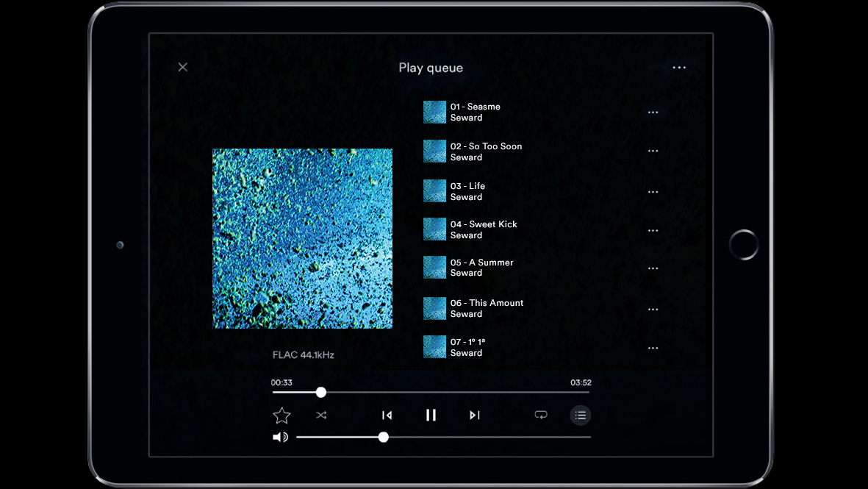Skip to the next track
868x489 pixels.
pos(475,415)
